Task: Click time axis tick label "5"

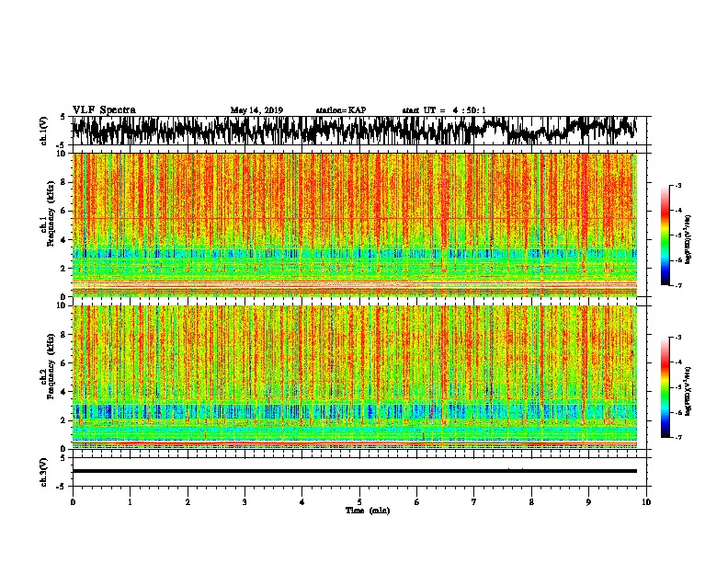Action: [x=359, y=502]
